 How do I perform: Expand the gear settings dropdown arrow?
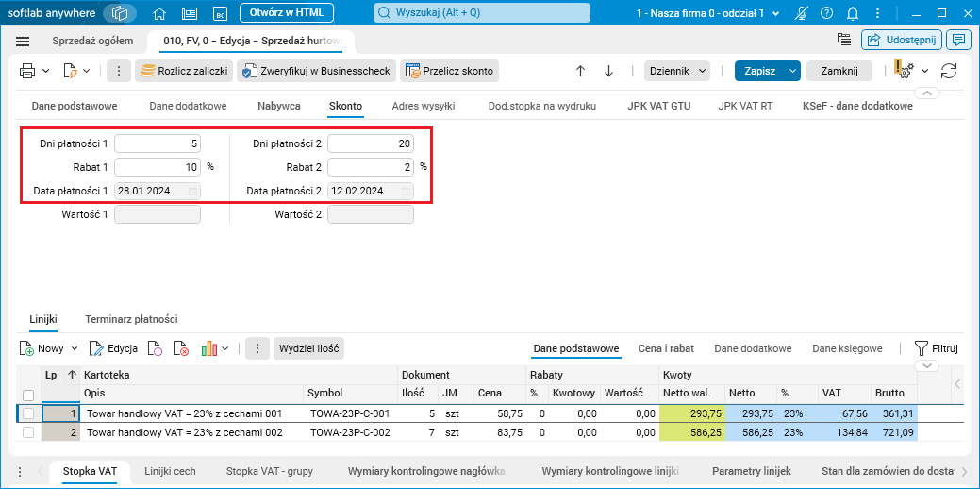pyautogui.click(x=925, y=72)
